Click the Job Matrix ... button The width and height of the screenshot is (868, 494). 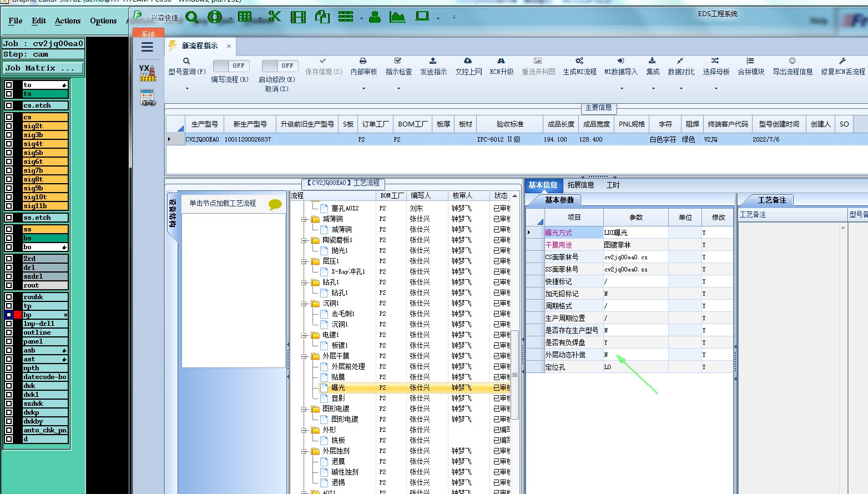point(43,68)
